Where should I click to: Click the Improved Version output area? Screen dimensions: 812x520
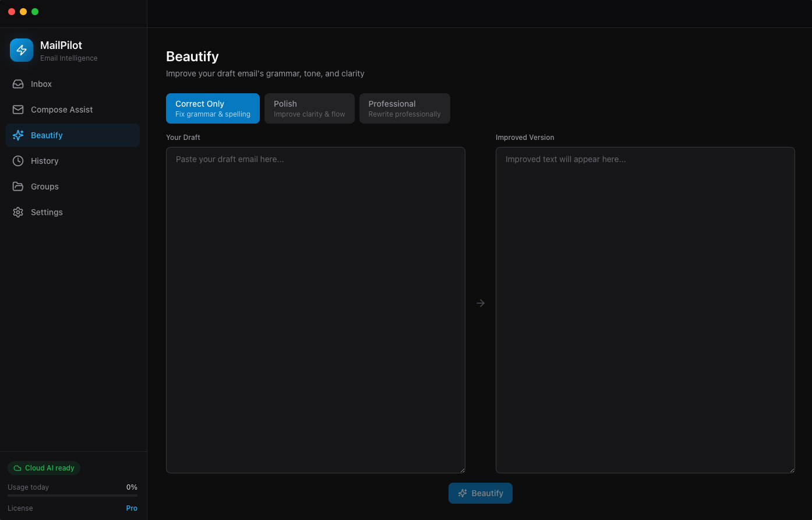click(x=645, y=309)
